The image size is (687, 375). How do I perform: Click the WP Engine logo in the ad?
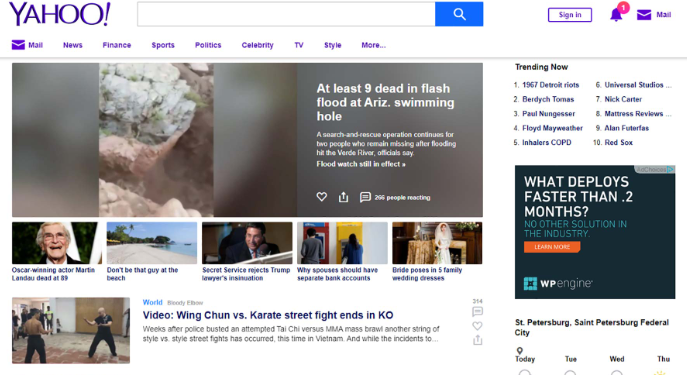pos(558,283)
